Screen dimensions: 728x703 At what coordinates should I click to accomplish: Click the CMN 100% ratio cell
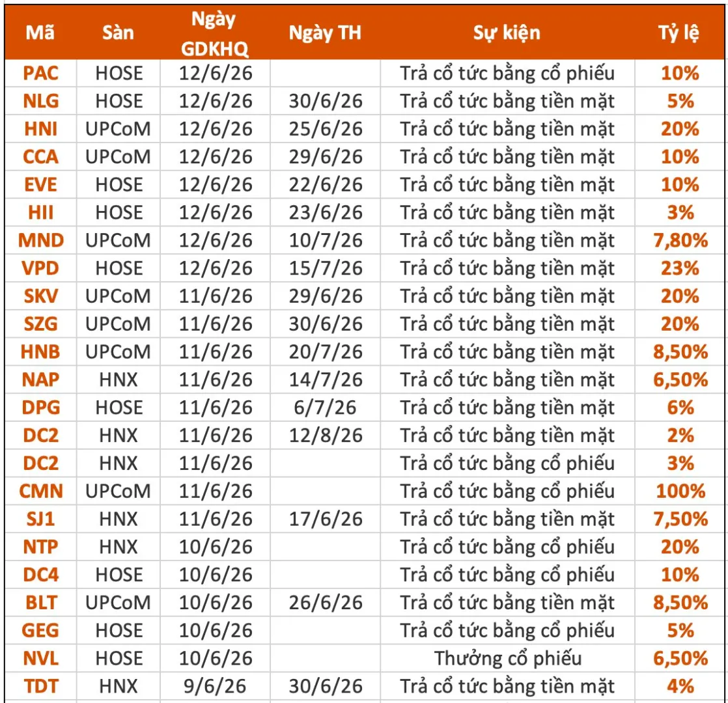680,491
